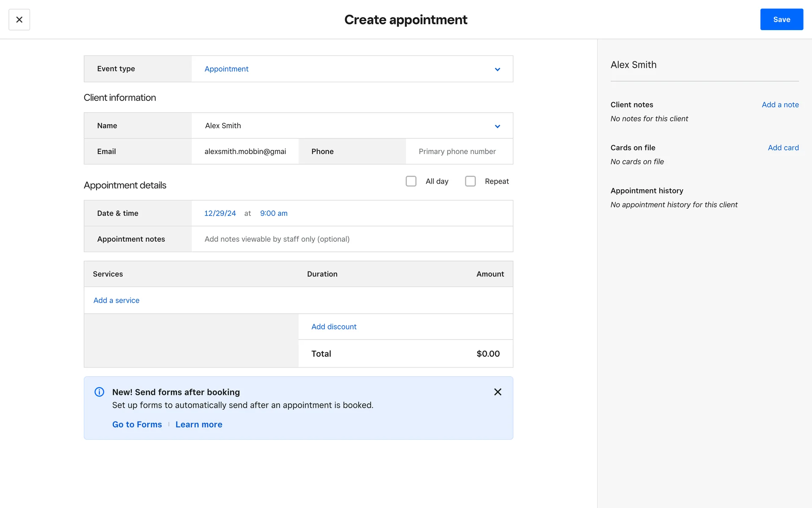This screenshot has width=812, height=508.
Task: Expand the Event type dropdown chevron
Action: point(497,69)
